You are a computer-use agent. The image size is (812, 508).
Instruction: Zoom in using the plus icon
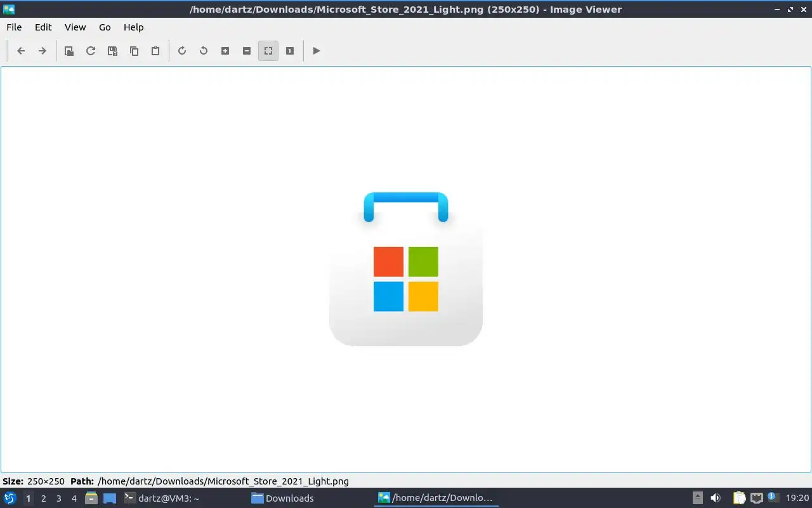(225, 51)
